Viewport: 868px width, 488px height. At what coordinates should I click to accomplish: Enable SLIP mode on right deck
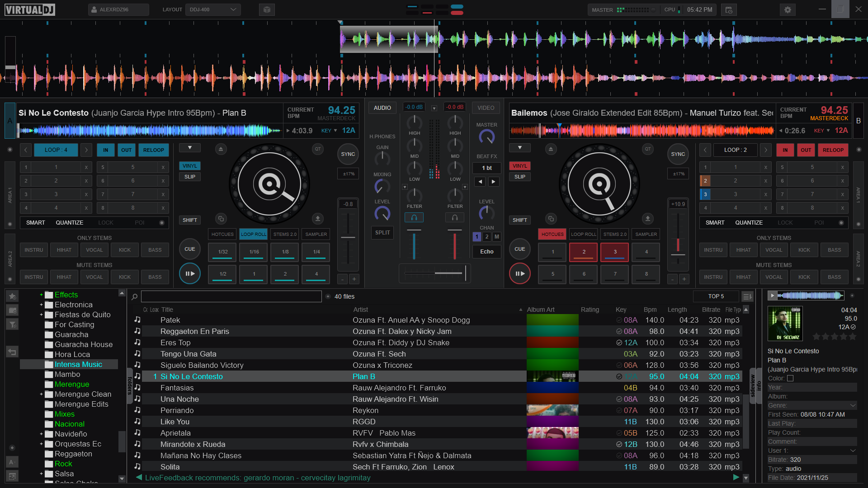(x=520, y=177)
